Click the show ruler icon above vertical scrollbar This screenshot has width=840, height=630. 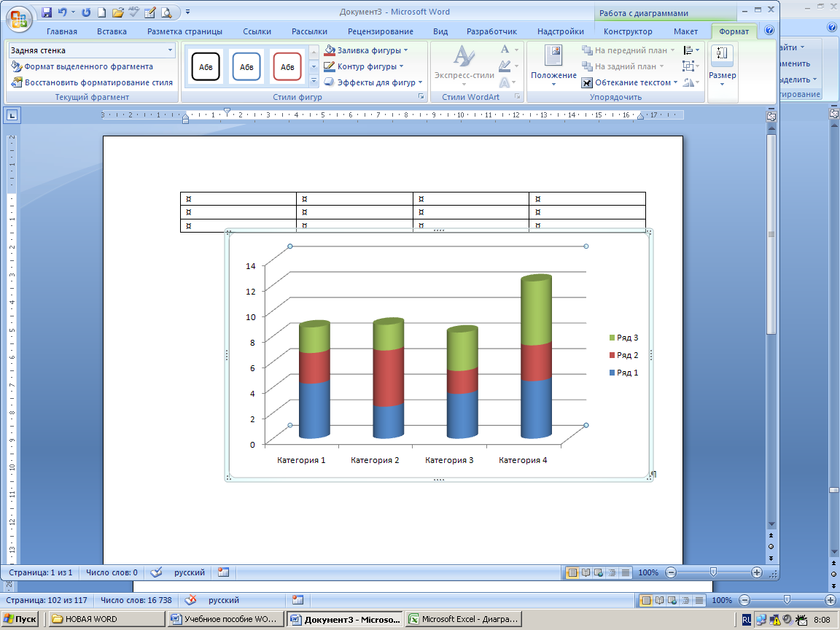click(771, 116)
